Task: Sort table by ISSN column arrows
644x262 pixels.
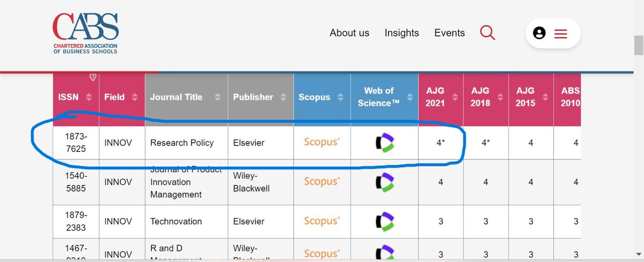Action: [89, 97]
